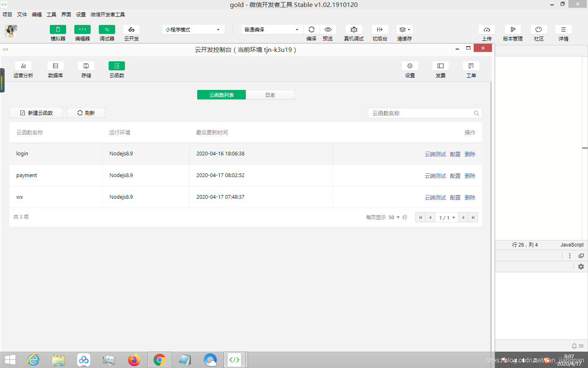This screenshot has width=588, height=368.
Task: Open the project (项目) menu
Action: click(x=7, y=14)
